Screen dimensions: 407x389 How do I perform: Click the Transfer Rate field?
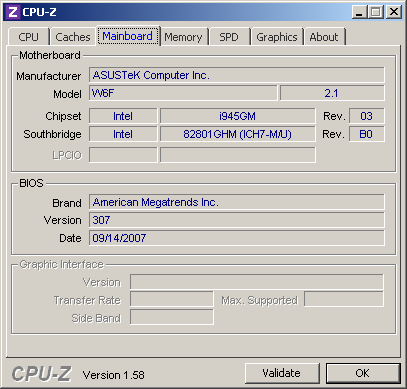tap(172, 299)
